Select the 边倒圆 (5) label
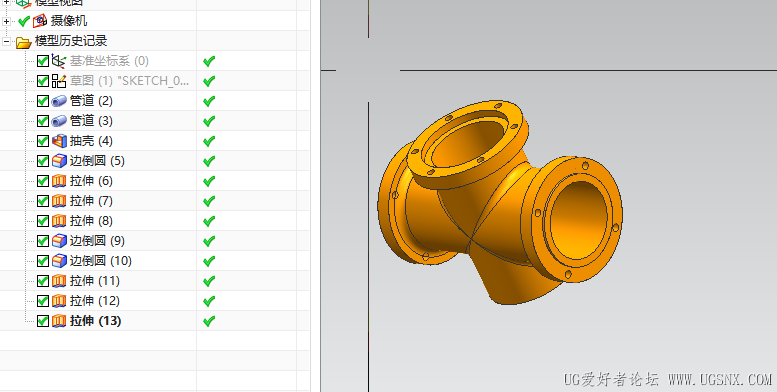The image size is (777, 392). point(97,161)
